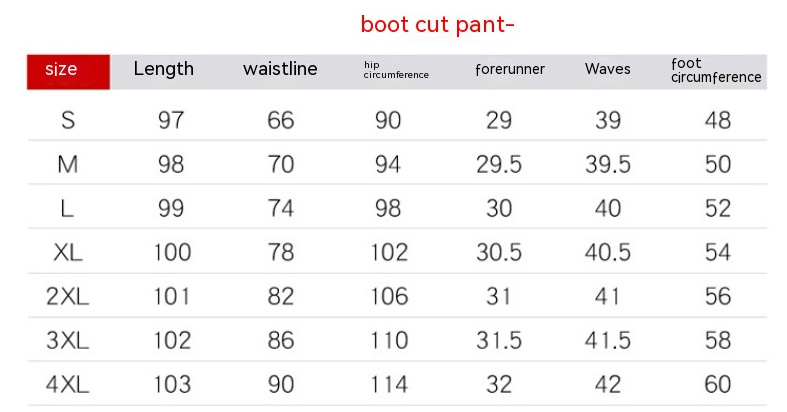Click the "boot cut pant-" title text
This screenshot has height=412, width=787.
point(438,24)
